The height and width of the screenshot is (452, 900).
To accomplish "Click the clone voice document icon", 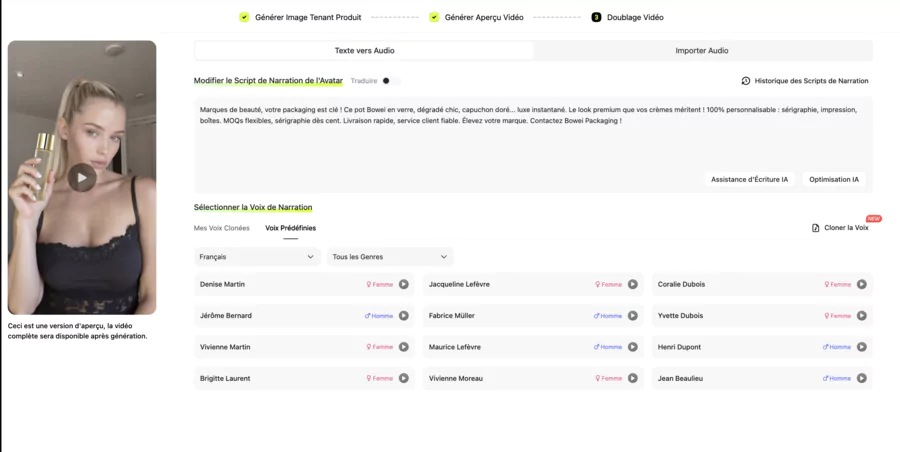I will [x=816, y=228].
